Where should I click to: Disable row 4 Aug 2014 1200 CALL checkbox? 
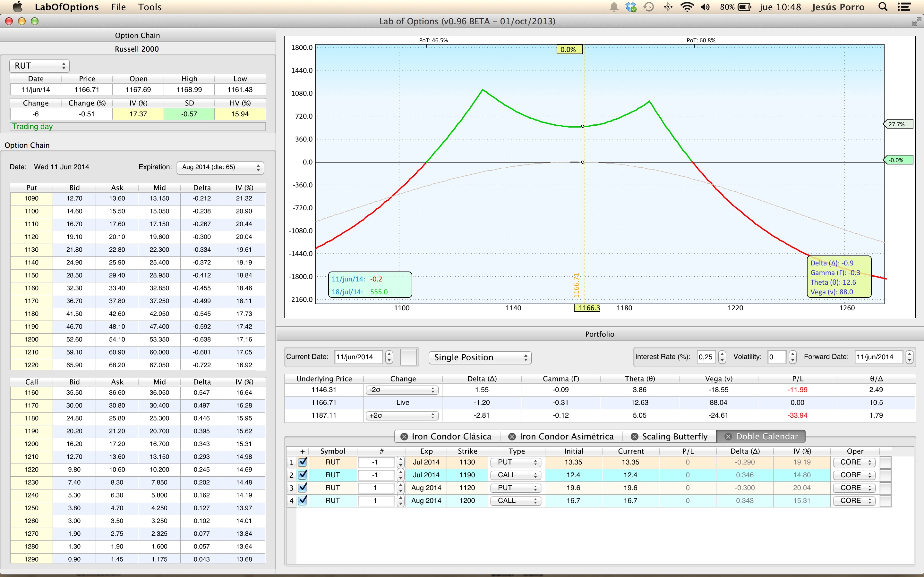[303, 501]
